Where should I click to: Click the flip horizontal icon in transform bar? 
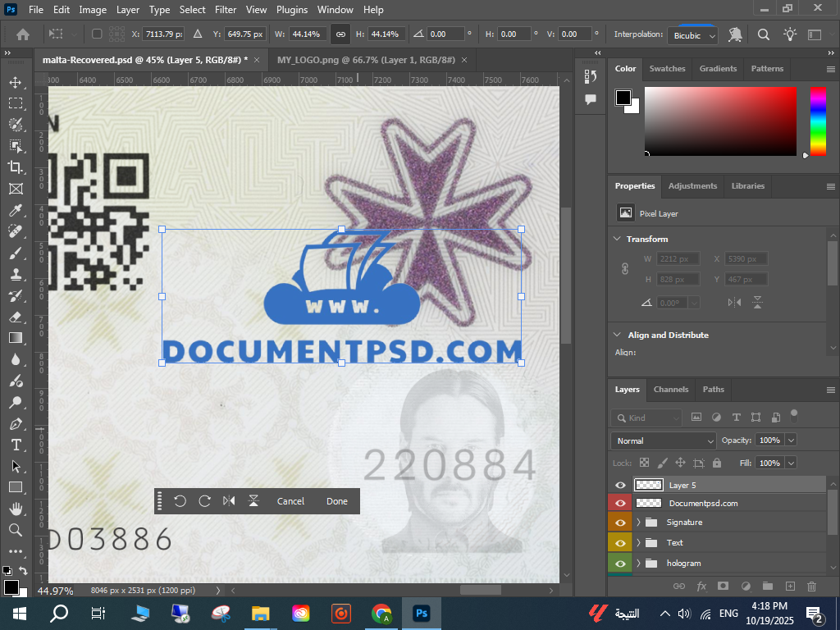pyautogui.click(x=229, y=501)
